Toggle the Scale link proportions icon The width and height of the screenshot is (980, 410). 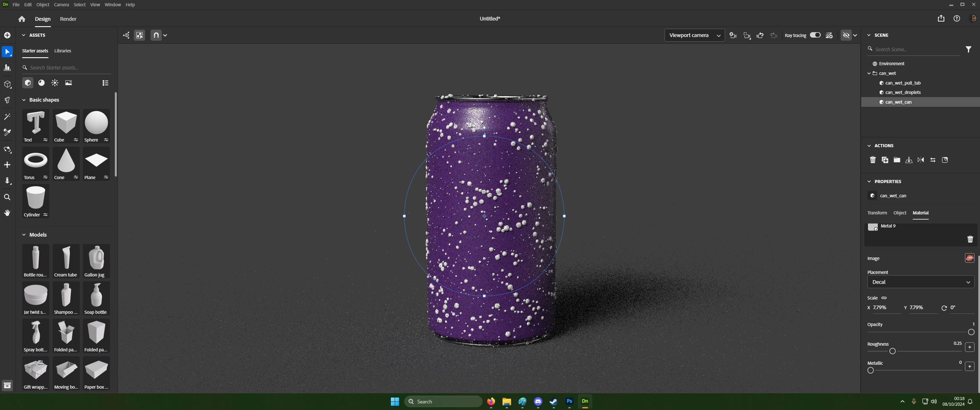click(884, 298)
